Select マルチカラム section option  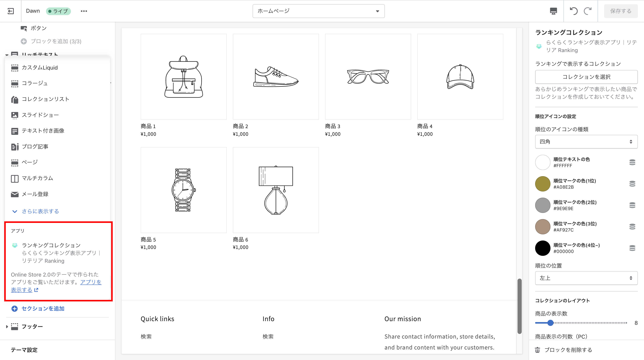pyautogui.click(x=37, y=178)
